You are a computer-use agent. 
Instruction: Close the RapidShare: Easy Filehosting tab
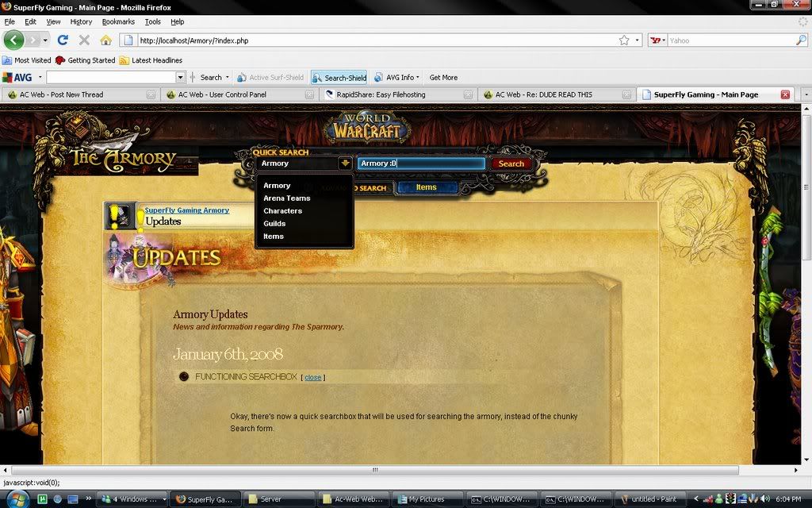tap(468, 94)
